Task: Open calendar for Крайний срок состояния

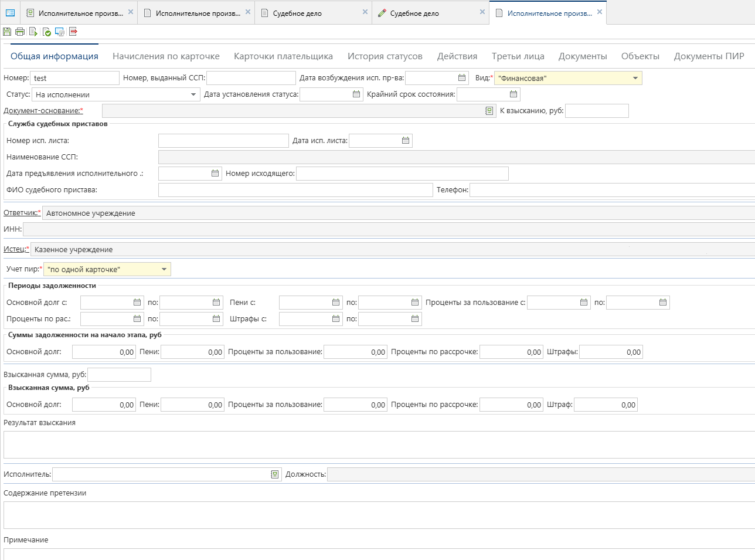Action: click(513, 94)
